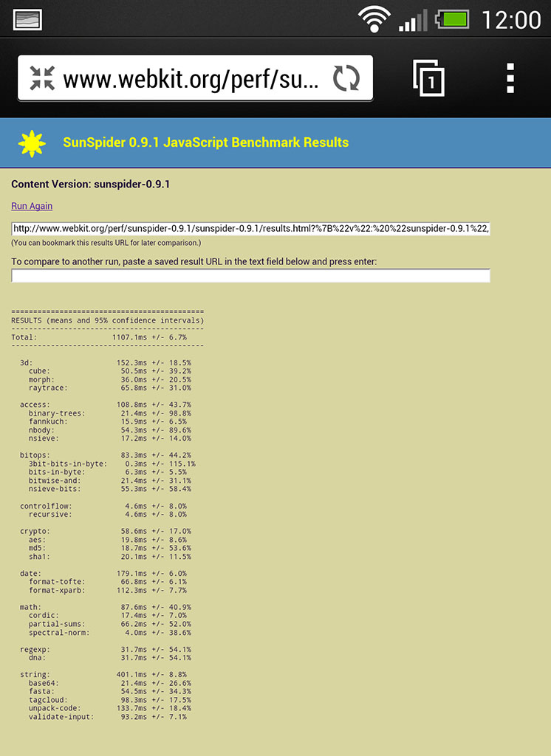Click the 3d: 152.3ms result row
This screenshot has height=756, width=551.
pyautogui.click(x=105, y=362)
